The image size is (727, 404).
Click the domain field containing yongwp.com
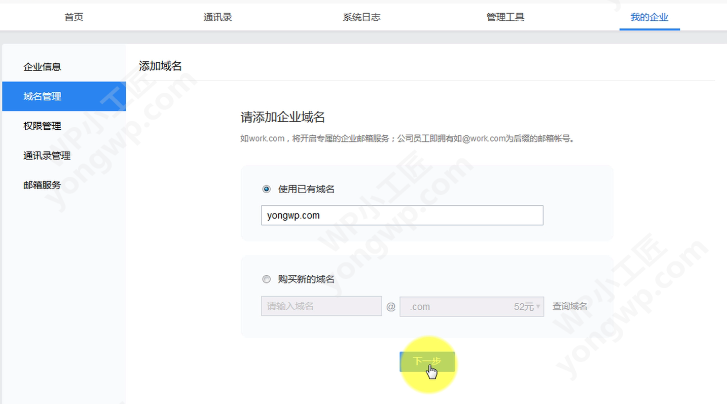(x=400, y=215)
